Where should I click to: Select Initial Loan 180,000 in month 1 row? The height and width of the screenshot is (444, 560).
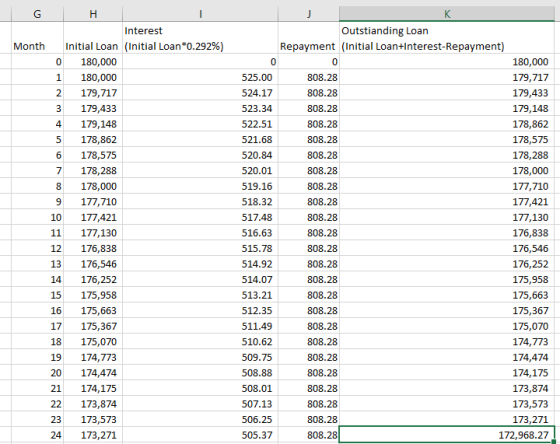[93, 77]
